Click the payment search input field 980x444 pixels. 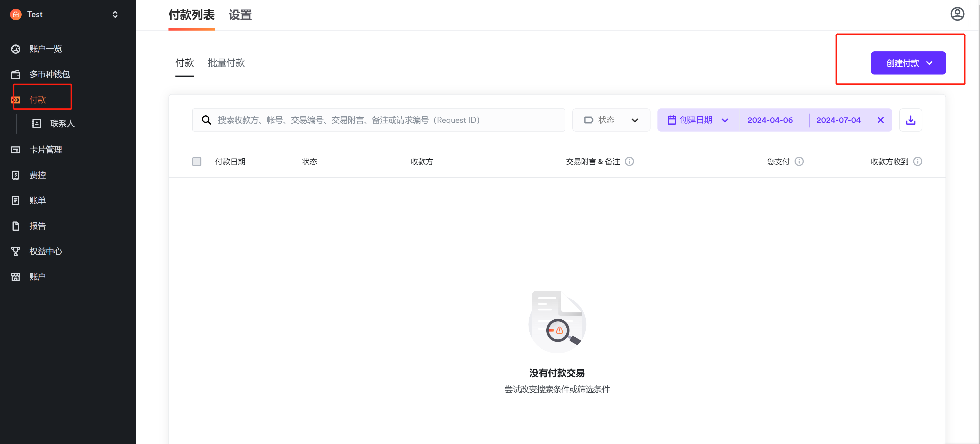pyautogui.click(x=380, y=120)
